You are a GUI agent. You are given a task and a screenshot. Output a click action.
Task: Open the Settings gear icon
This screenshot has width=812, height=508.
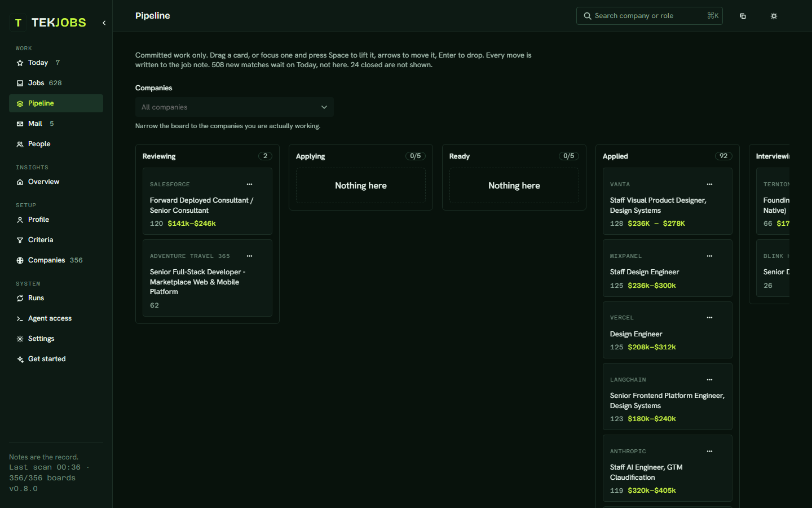[20, 339]
